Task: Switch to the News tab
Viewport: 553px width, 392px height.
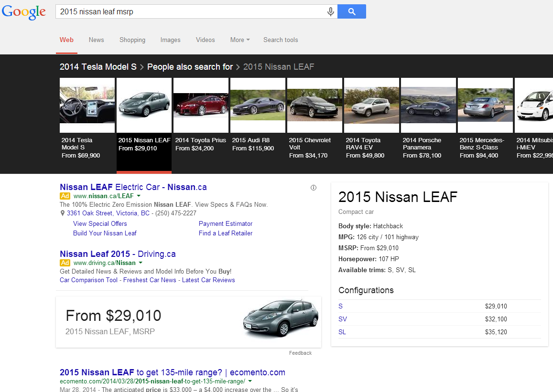Action: [96, 40]
